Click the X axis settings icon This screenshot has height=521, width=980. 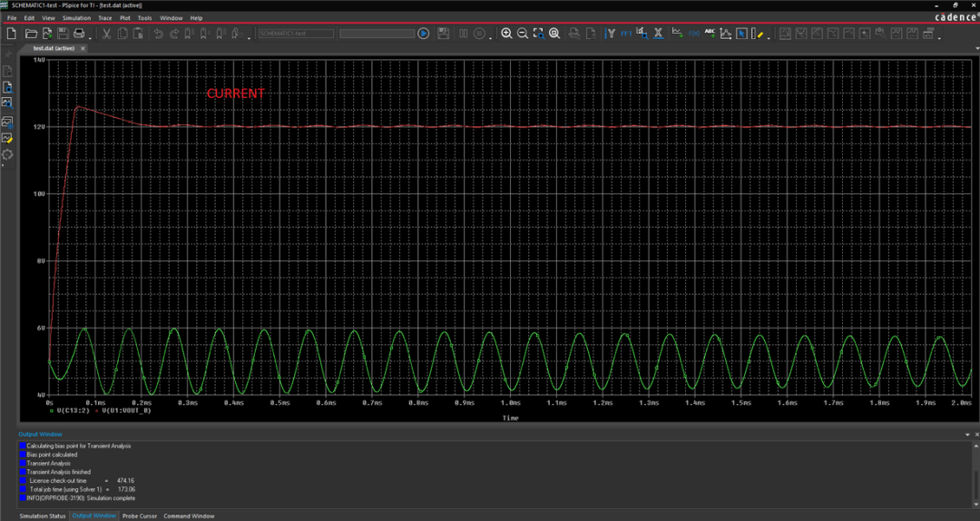(658, 34)
